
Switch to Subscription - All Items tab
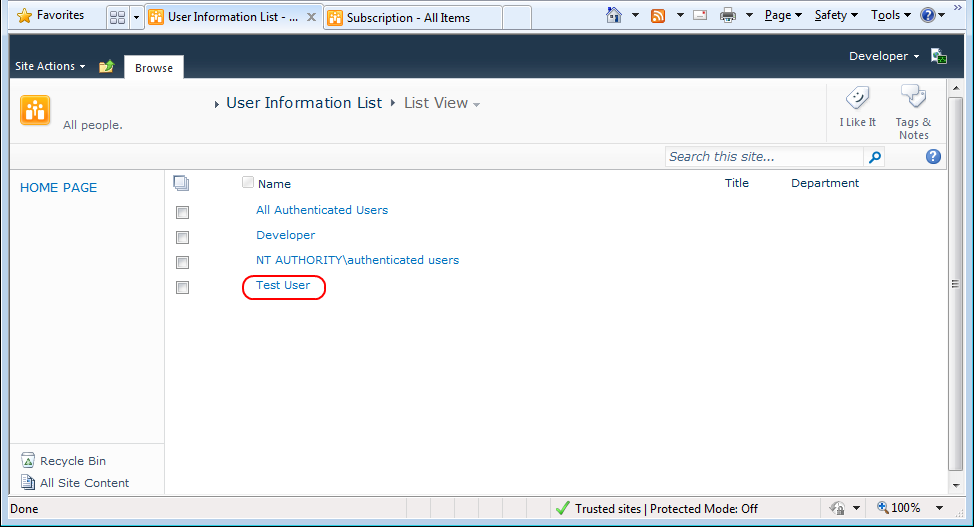click(412, 17)
